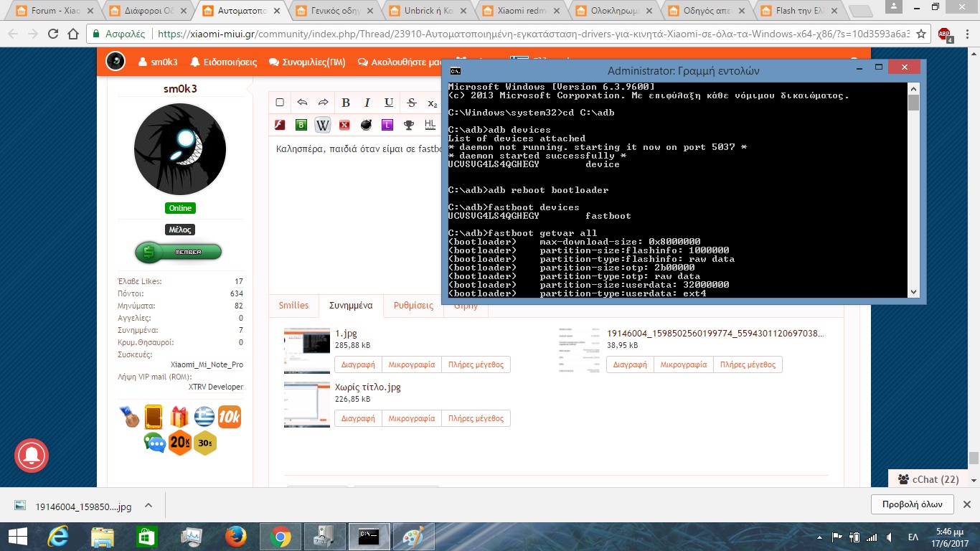Click the command prompt vertical scrollbar

[x=913, y=194]
